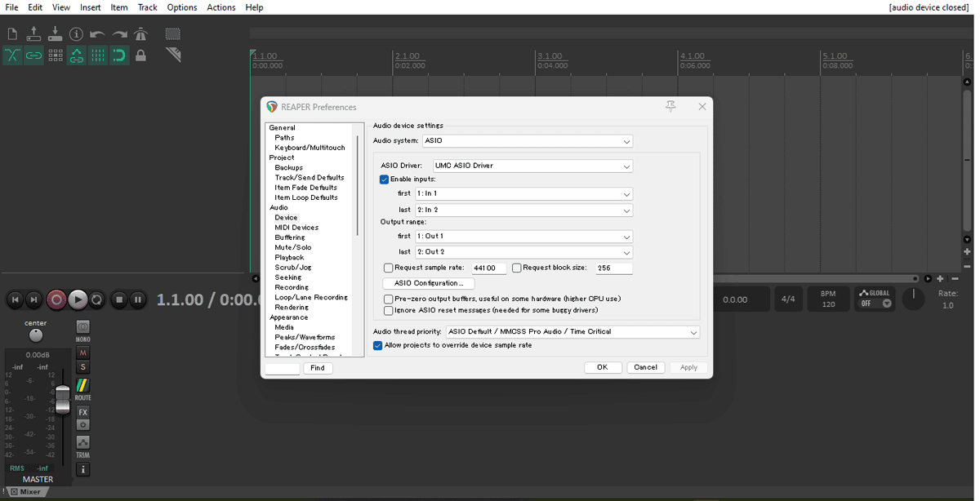This screenshot has width=980, height=501.
Task: Click OK in the Preferences dialog
Action: click(x=603, y=367)
